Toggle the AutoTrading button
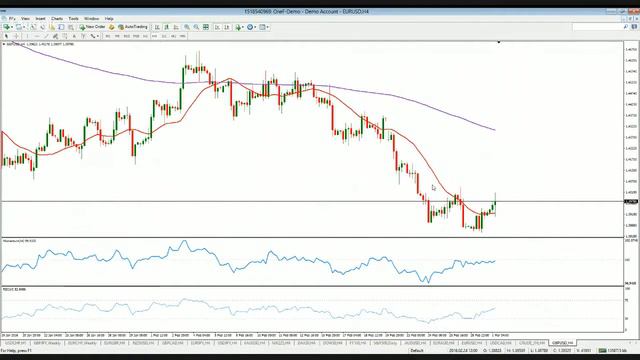Image resolution: width=640 pixels, height=360 pixels. tap(133, 27)
